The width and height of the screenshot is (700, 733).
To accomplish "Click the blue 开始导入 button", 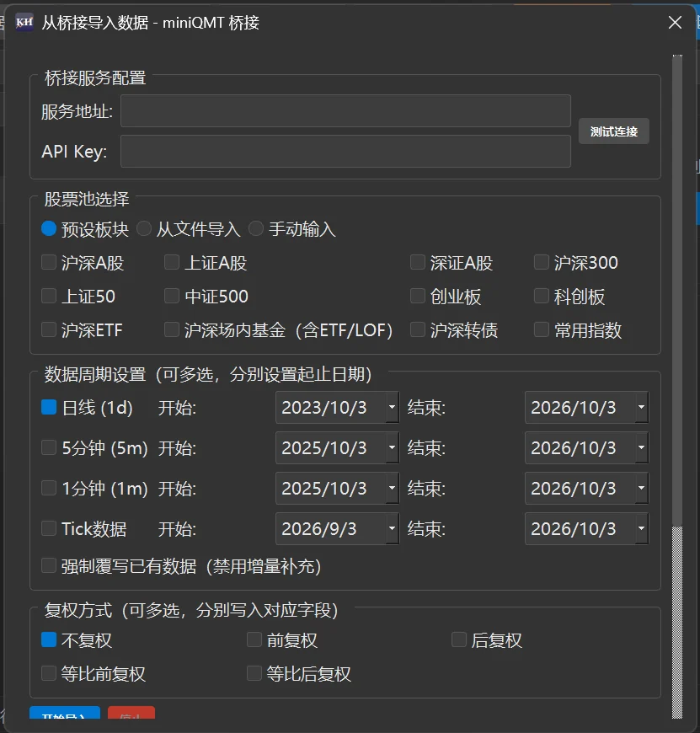I will coord(65,713).
